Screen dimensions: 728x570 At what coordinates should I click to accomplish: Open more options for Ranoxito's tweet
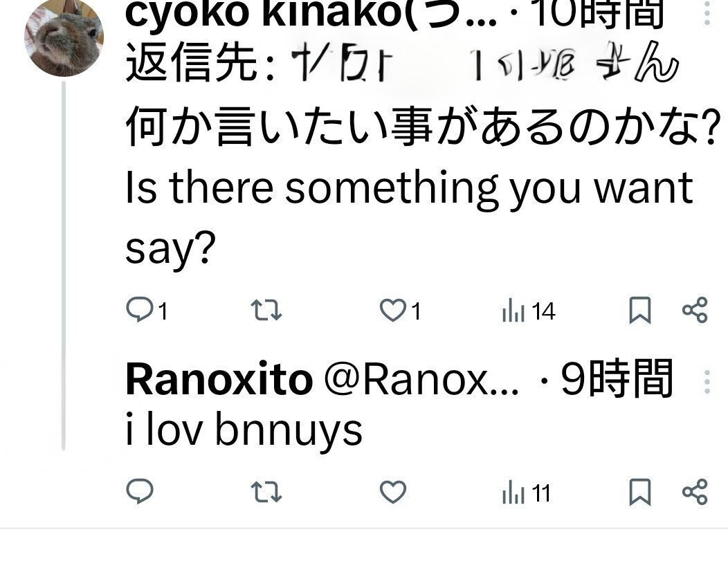(x=707, y=381)
